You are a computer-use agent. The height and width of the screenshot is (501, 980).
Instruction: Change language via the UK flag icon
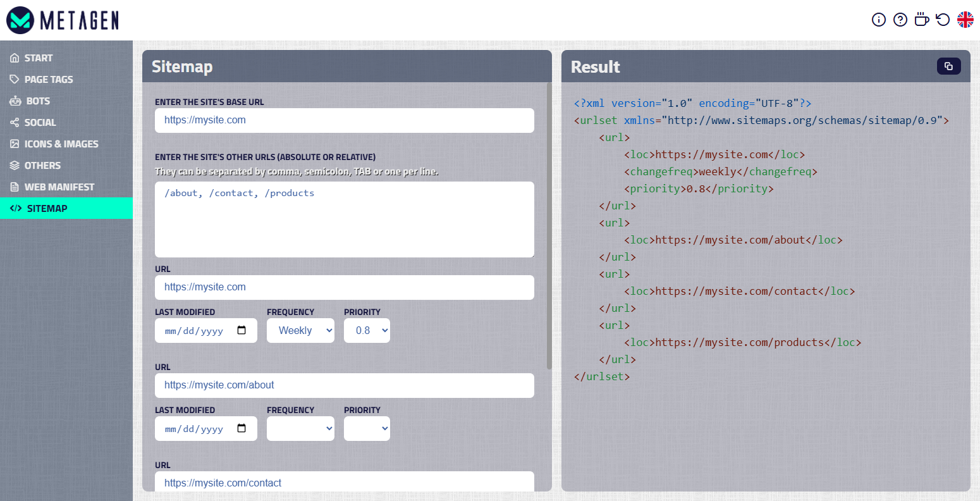[965, 20]
